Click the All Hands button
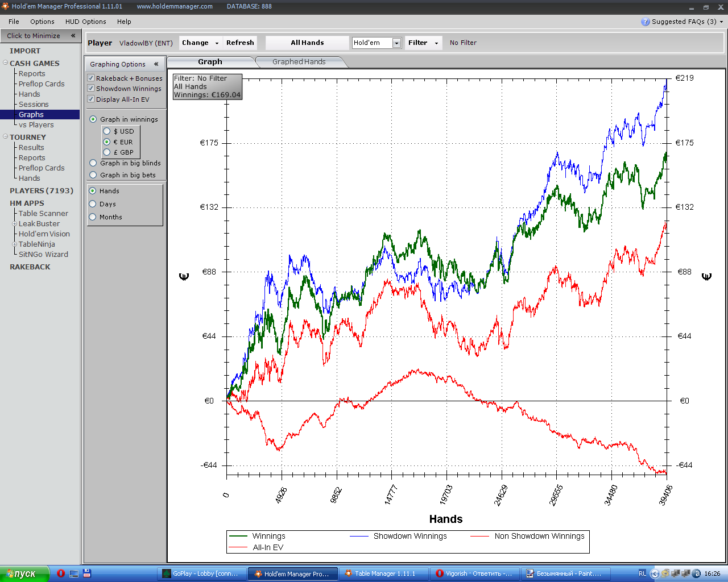The image size is (728, 582). point(307,43)
